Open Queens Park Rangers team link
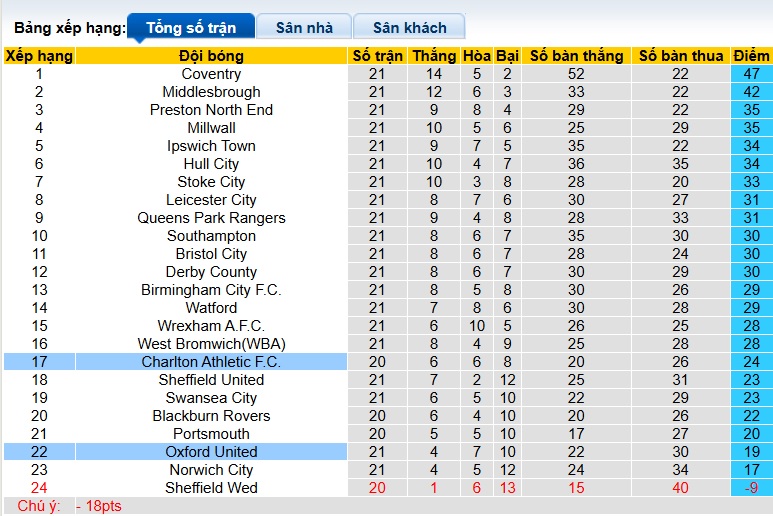This screenshot has height=516, width=773. pos(211,218)
